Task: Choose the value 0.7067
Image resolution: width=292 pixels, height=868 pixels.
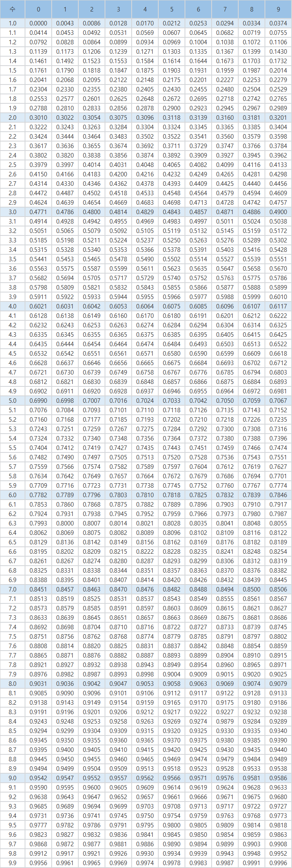Action: pyautogui.click(x=278, y=401)
